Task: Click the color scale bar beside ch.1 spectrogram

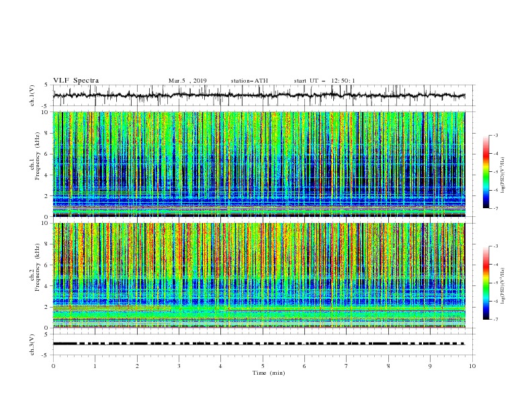Action: (x=486, y=172)
